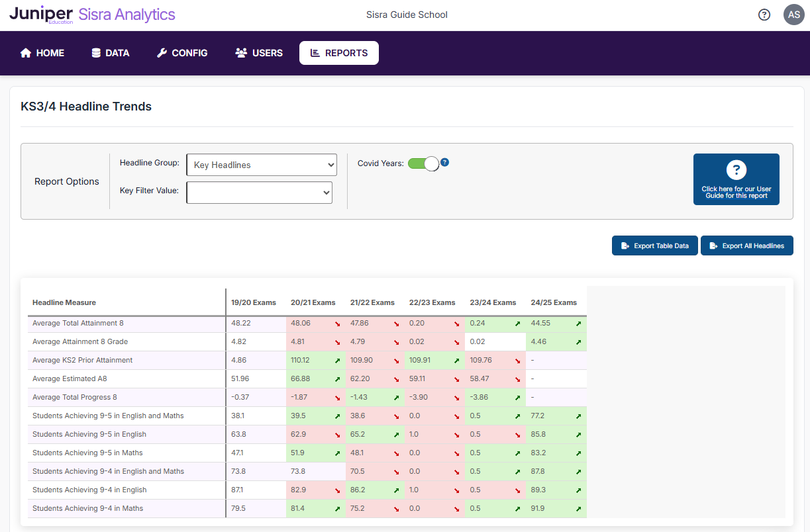
Task: Expand Headline Group to change from Key Headlines
Action: coord(261,165)
